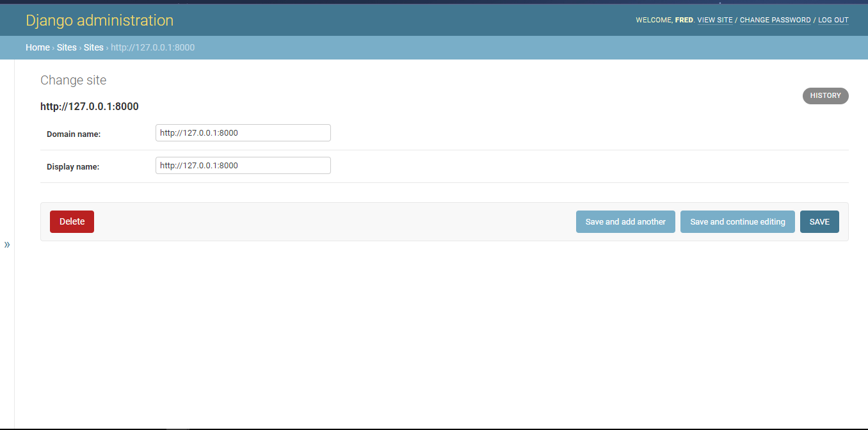Screen dimensions: 868x430
Task: Select the FRED username in welcome text
Action: click(x=684, y=20)
